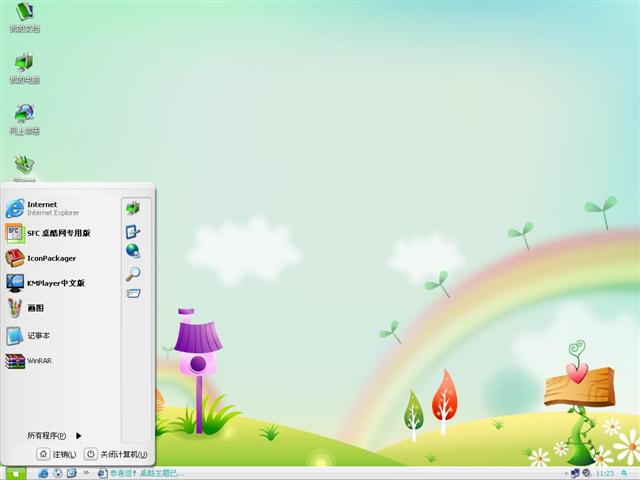Screen dimensions: 640x480
Task: Click the magnifier icon beside clock
Action: (x=624, y=473)
